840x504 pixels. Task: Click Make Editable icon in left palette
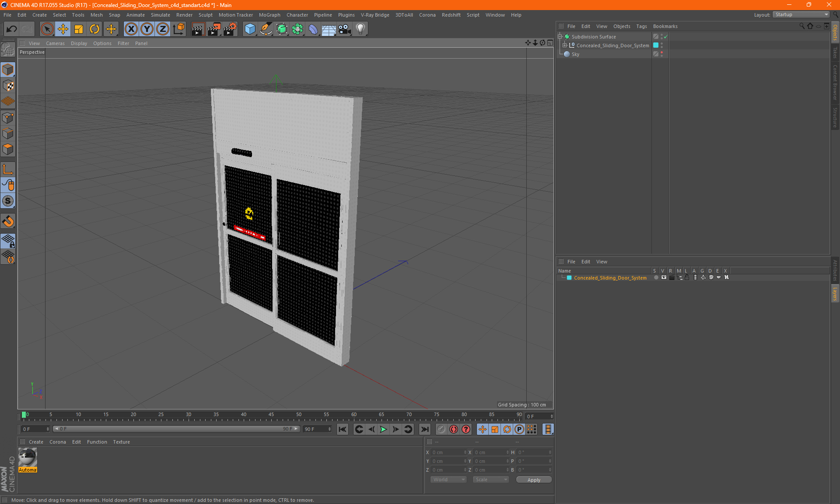pos(8,49)
